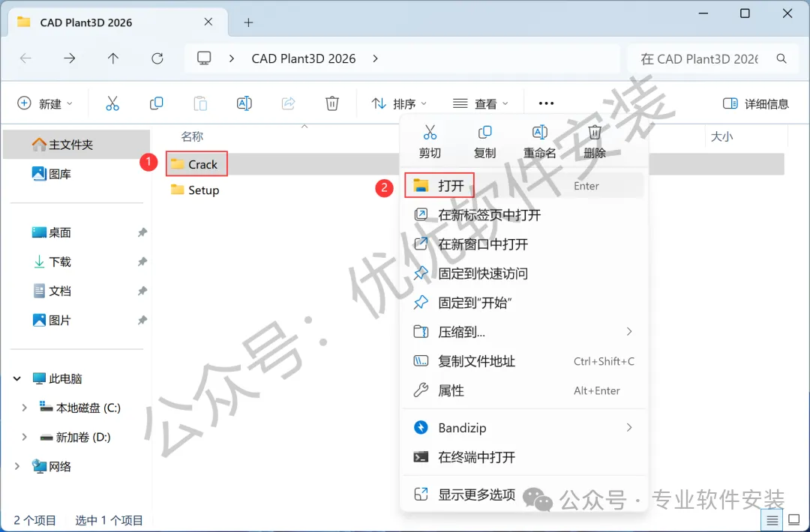The width and height of the screenshot is (810, 532).
Task: Choose 重命名 in the context menu
Action: [539, 142]
